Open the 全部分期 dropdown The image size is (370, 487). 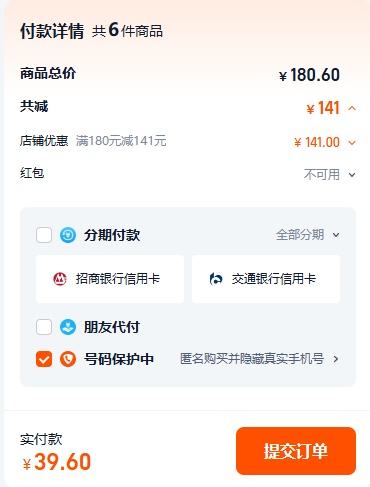(308, 235)
